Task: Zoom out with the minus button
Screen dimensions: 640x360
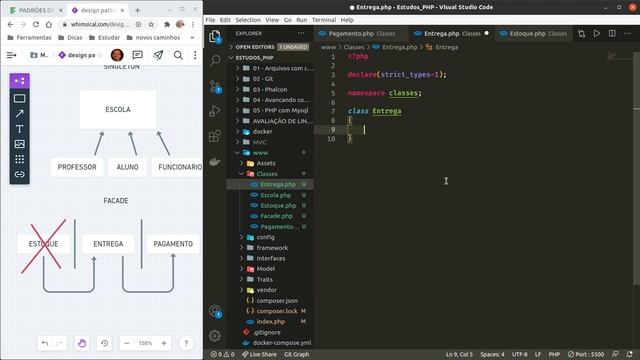Action: 127,343
